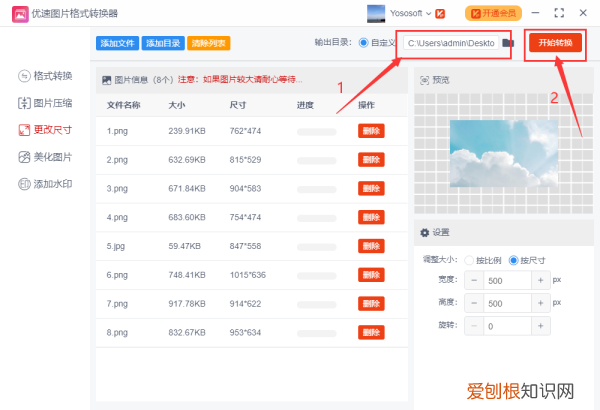Viewport: 600px width, 410px height.
Task: Select the 自定义 output directory radio
Action: click(x=363, y=43)
